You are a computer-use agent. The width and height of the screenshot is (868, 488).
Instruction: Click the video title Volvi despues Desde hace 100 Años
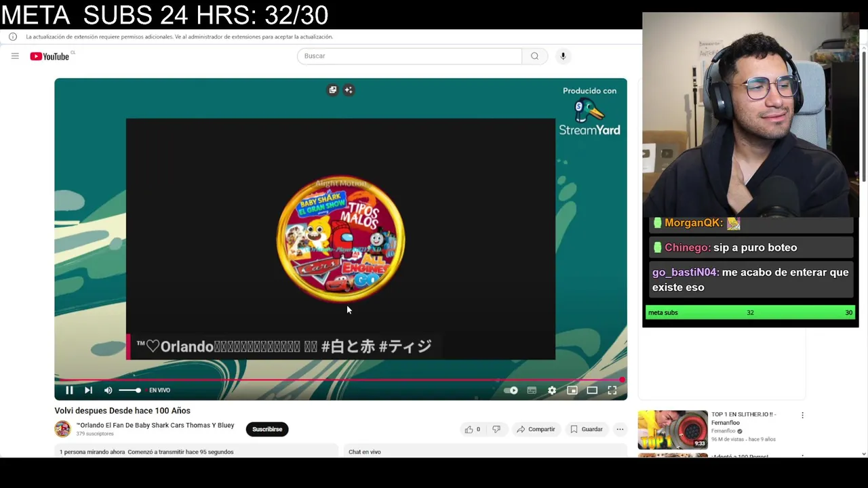click(x=123, y=411)
